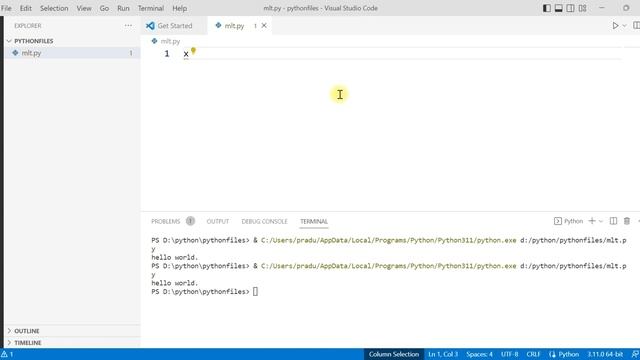Click line number 1 in gutter
The height and width of the screenshot is (360, 640).
pyautogui.click(x=167, y=54)
